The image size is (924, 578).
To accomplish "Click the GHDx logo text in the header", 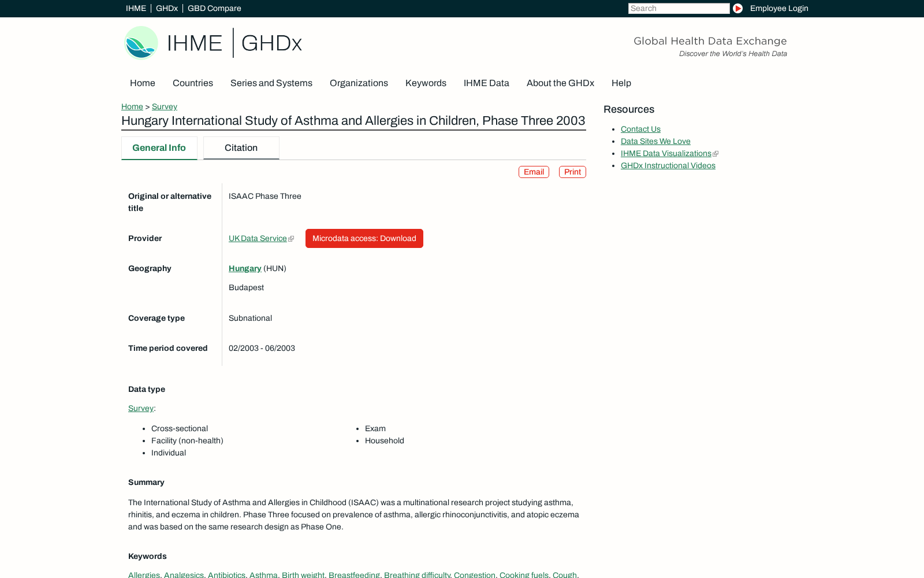I will tap(271, 43).
